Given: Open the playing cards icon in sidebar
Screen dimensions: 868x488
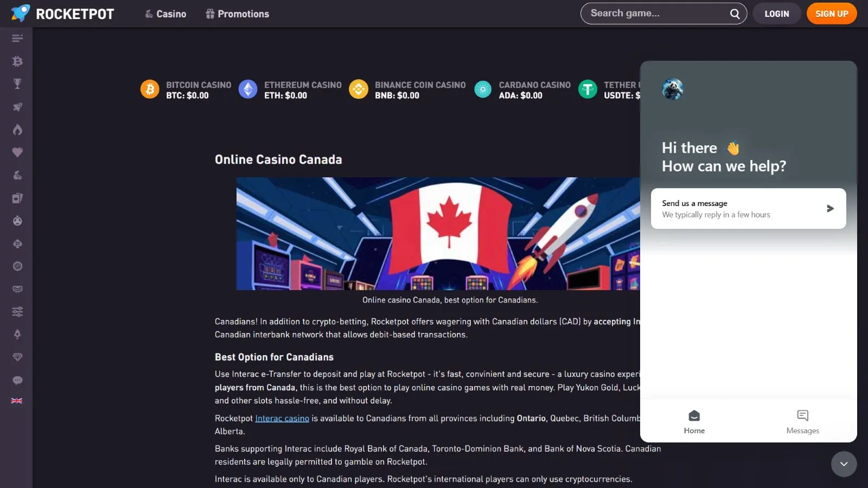Looking at the screenshot, I should click(17, 198).
